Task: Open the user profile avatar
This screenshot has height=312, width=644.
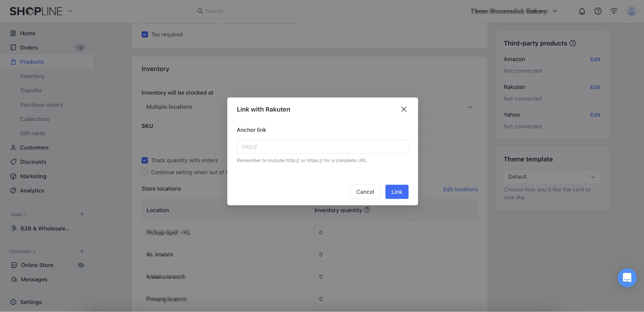Action: pyautogui.click(x=631, y=11)
